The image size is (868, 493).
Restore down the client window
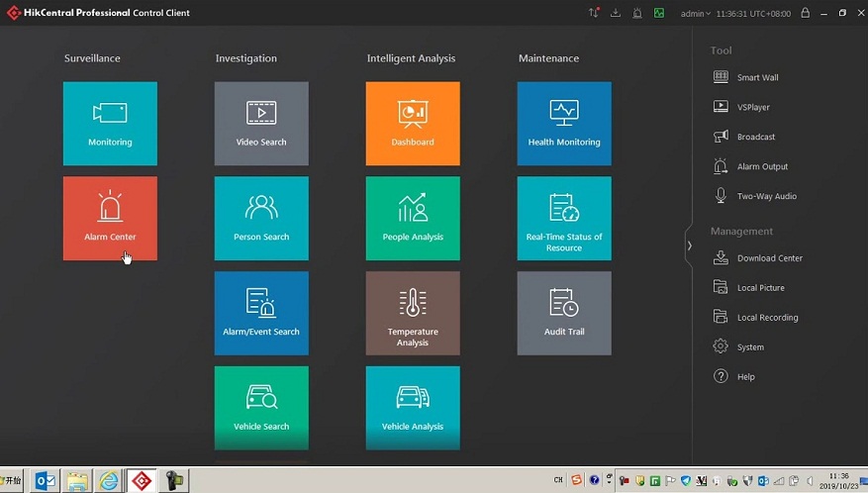tap(842, 13)
